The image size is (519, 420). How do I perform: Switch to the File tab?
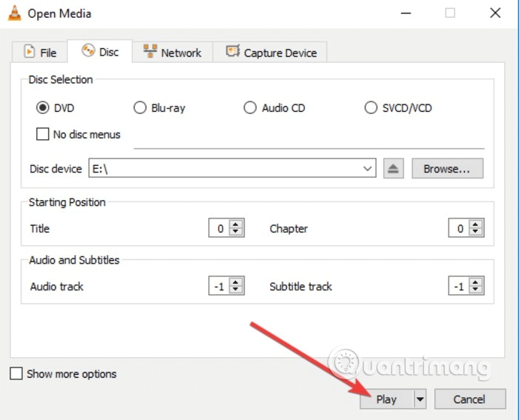point(40,53)
